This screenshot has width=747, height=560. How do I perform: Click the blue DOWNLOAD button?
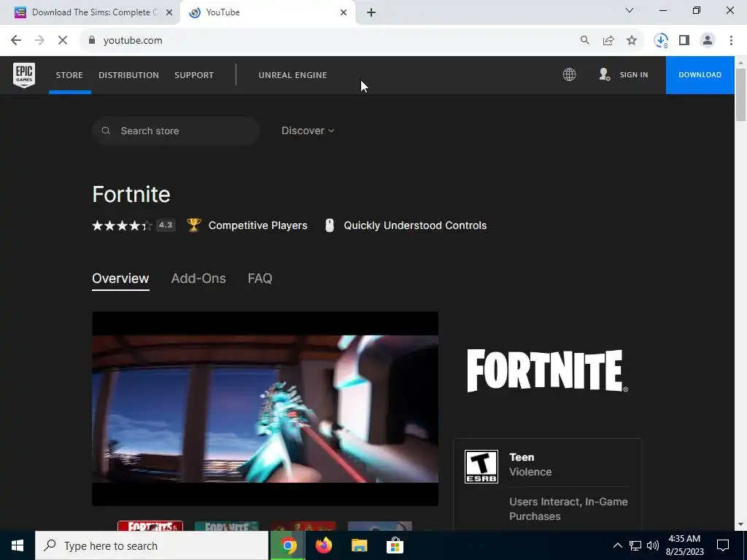(700, 75)
